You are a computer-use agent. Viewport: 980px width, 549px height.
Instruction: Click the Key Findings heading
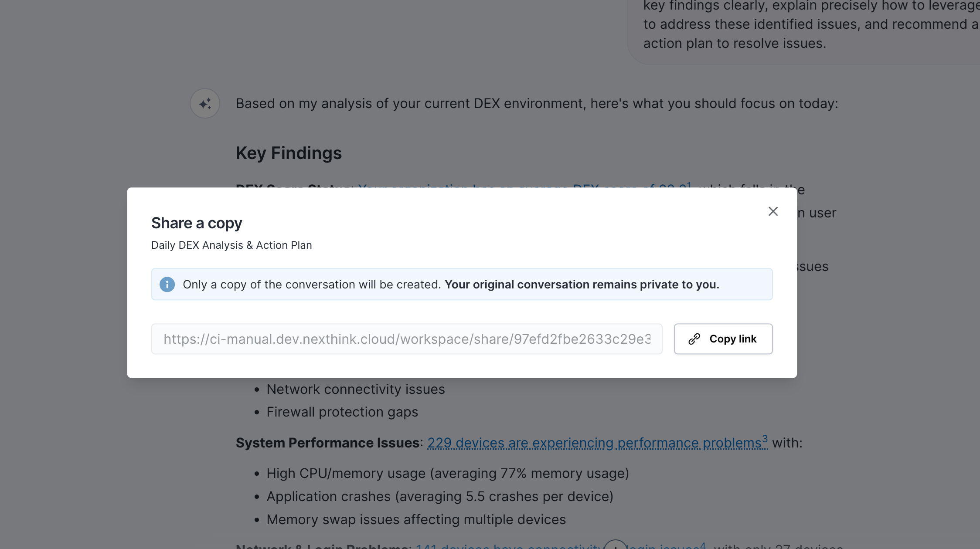coord(289,153)
